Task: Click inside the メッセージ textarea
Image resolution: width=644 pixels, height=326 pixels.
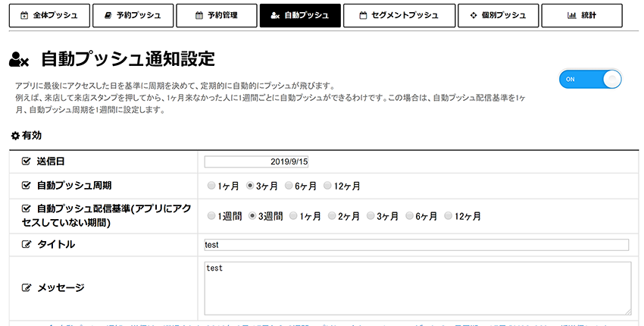Action: click(417, 289)
